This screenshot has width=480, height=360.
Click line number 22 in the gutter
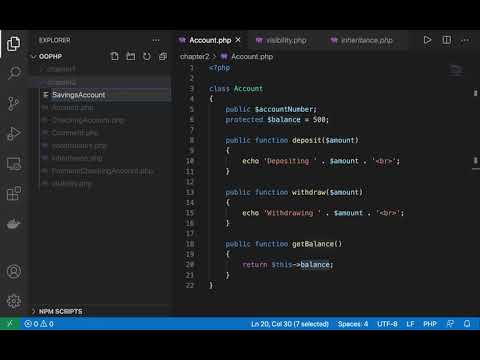190,285
